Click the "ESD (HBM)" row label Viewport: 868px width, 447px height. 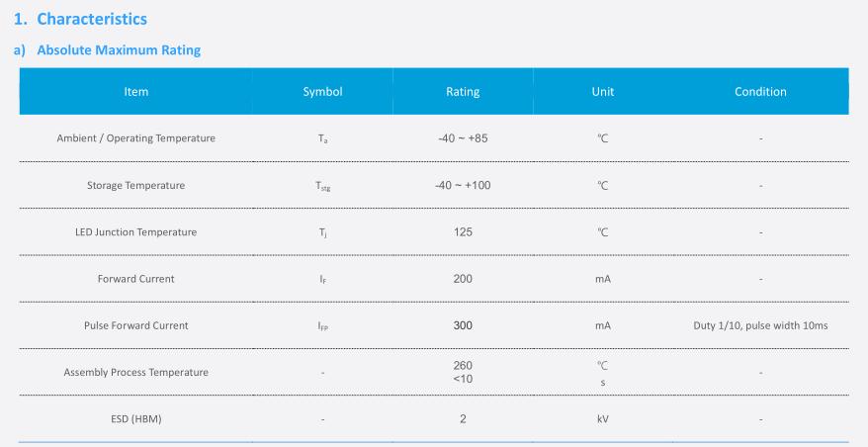click(x=135, y=419)
